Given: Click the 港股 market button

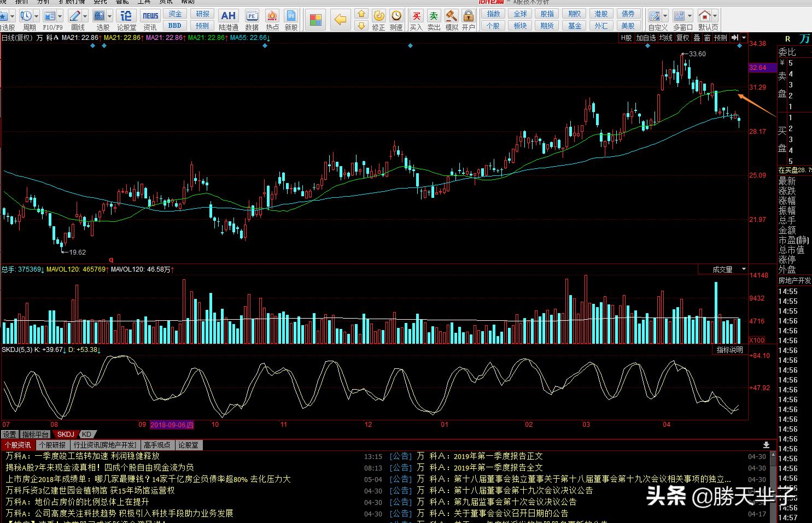Looking at the screenshot, I should [601, 14].
